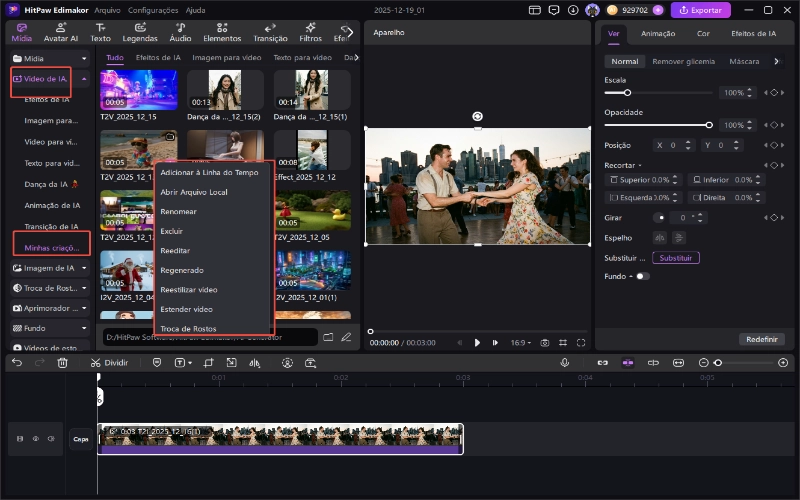This screenshot has width=800, height=500.
Task: Delete the clip with the trash icon
Action: [62, 362]
